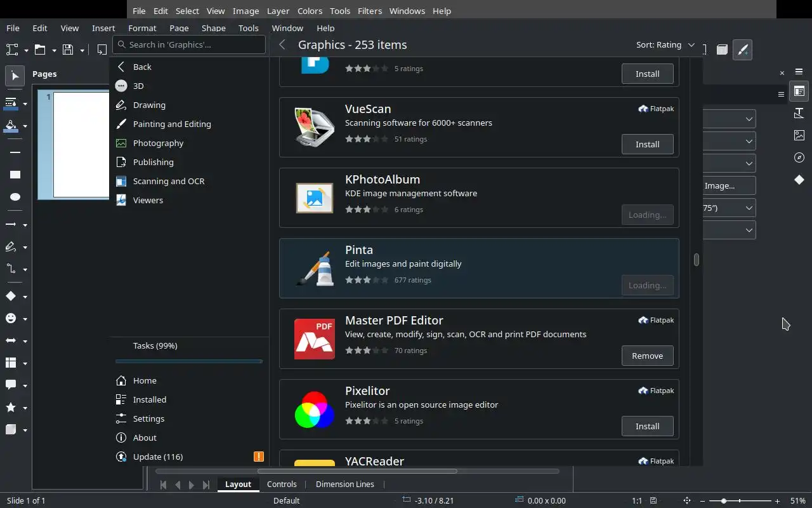Click the Save icon in Draw toolbar

click(x=68, y=50)
